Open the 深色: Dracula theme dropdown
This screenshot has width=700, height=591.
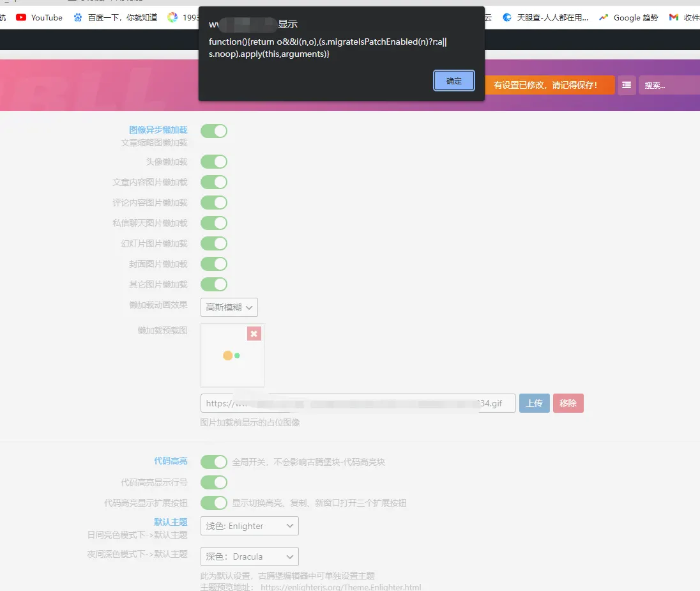tap(250, 556)
